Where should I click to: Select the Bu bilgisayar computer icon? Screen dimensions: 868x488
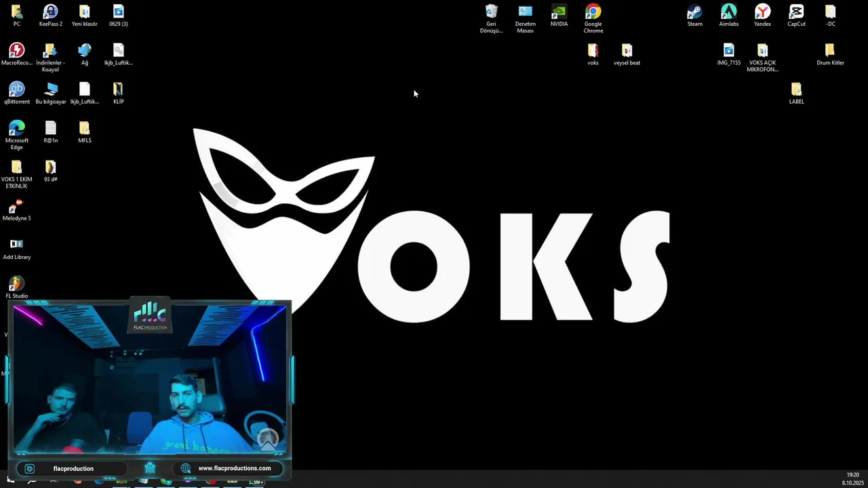coord(51,94)
